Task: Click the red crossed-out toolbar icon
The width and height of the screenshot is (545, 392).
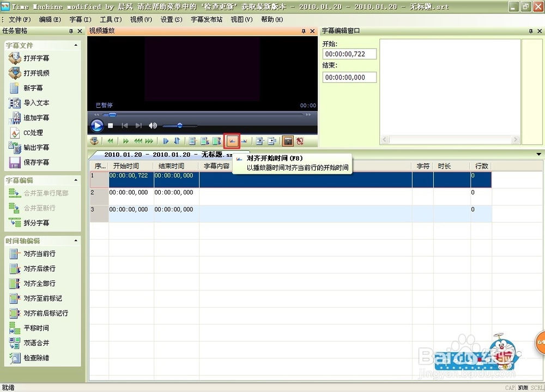Action: point(300,141)
